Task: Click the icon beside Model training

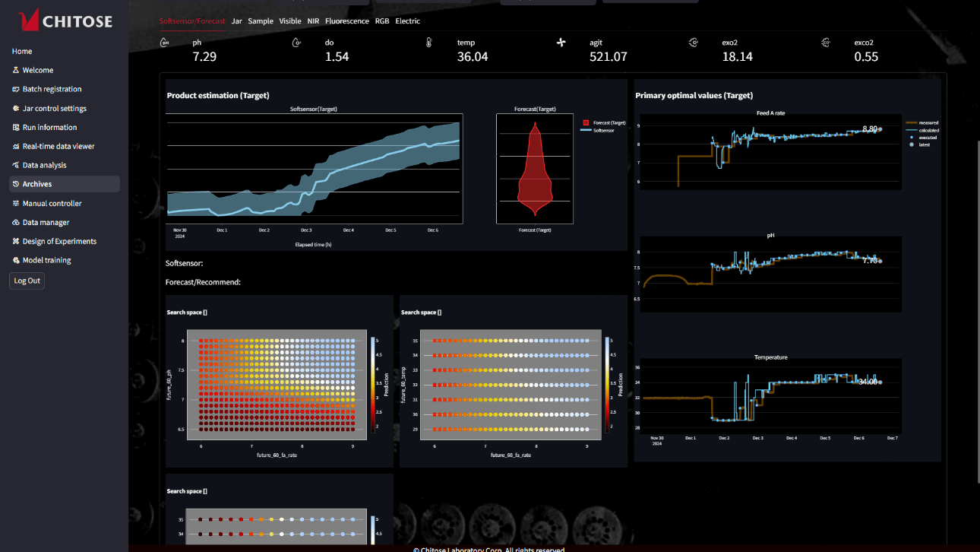Action: (x=16, y=260)
